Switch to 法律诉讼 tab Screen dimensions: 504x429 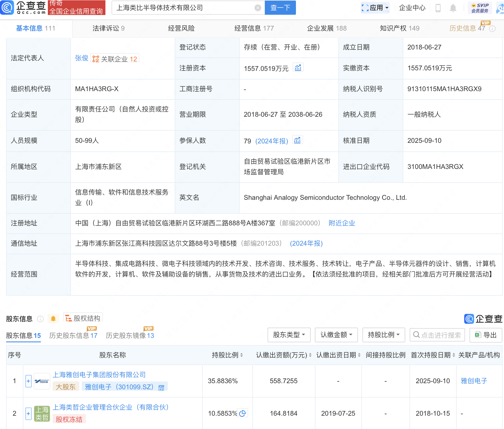tap(108, 28)
